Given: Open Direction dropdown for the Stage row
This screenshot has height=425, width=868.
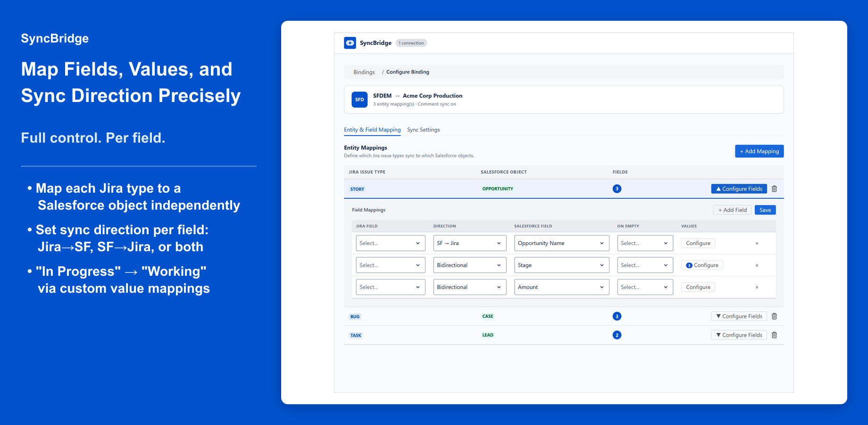Looking at the screenshot, I should [x=470, y=265].
